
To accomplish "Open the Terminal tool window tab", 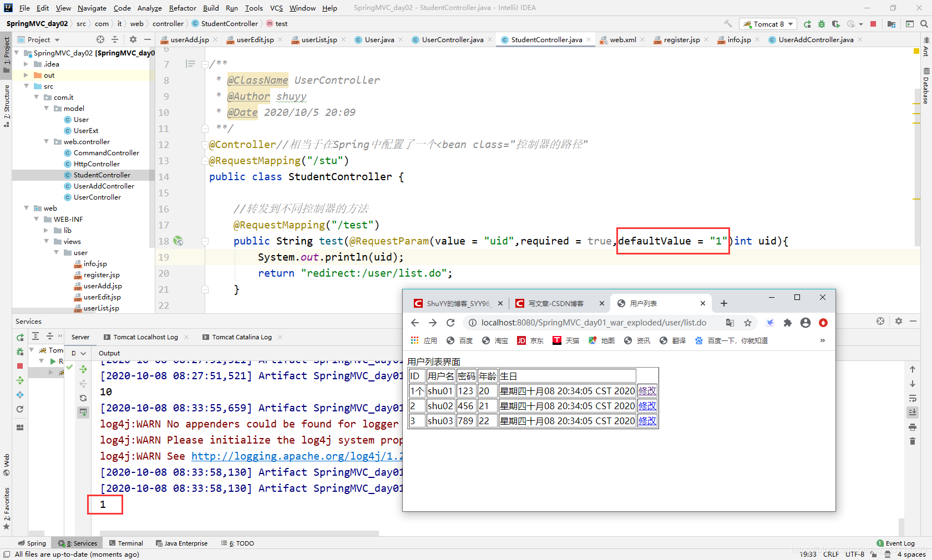I will point(126,543).
